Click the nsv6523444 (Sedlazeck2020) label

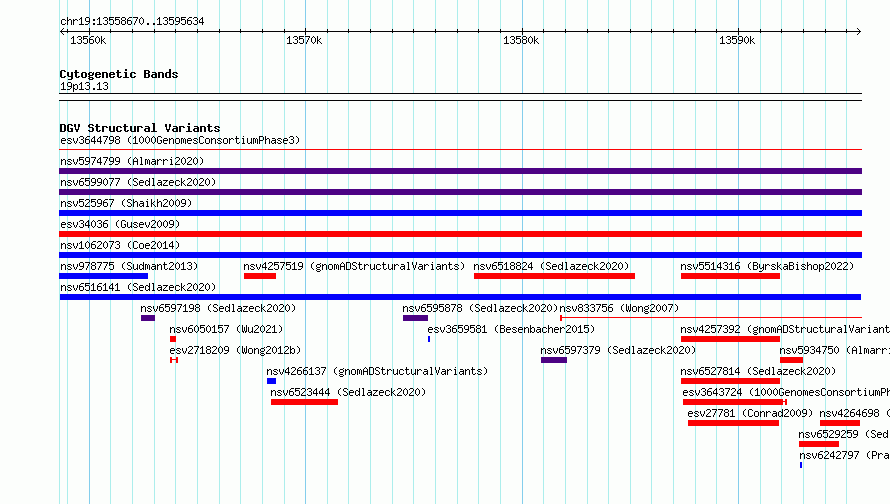[348, 392]
